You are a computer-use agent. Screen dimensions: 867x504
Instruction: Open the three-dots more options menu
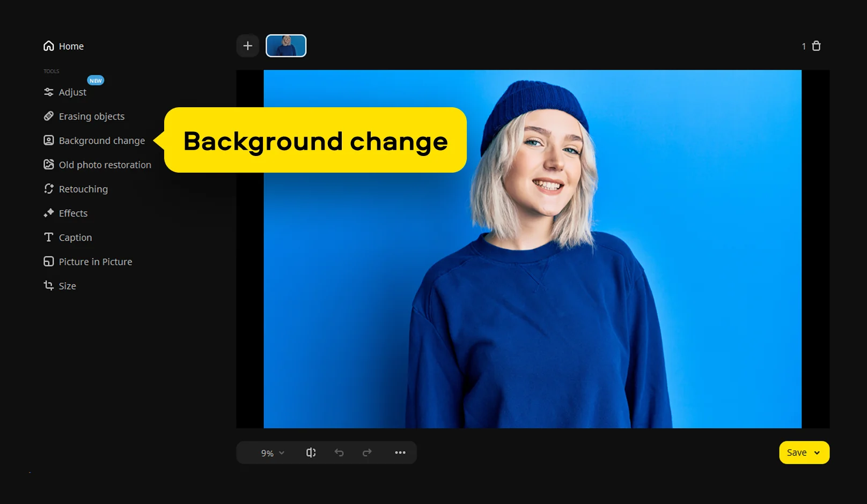click(x=400, y=453)
